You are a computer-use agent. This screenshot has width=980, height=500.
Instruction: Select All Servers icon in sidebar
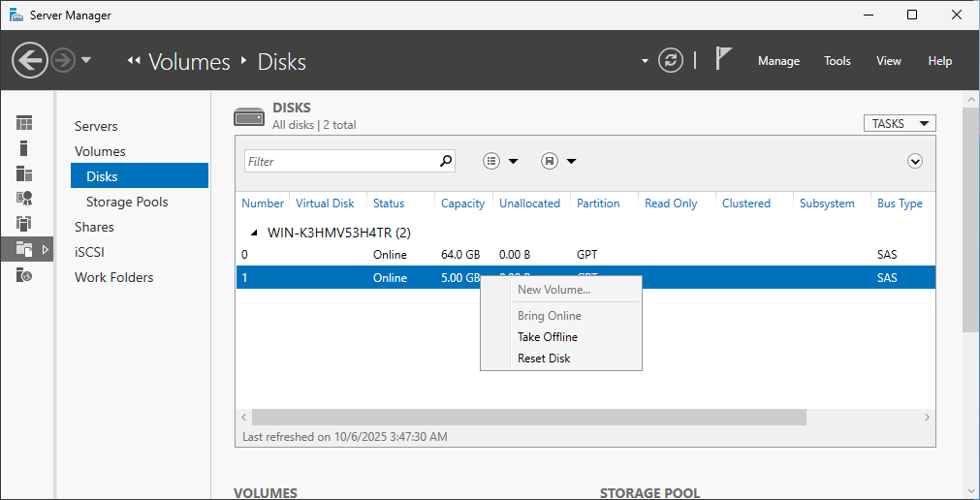pyautogui.click(x=24, y=173)
